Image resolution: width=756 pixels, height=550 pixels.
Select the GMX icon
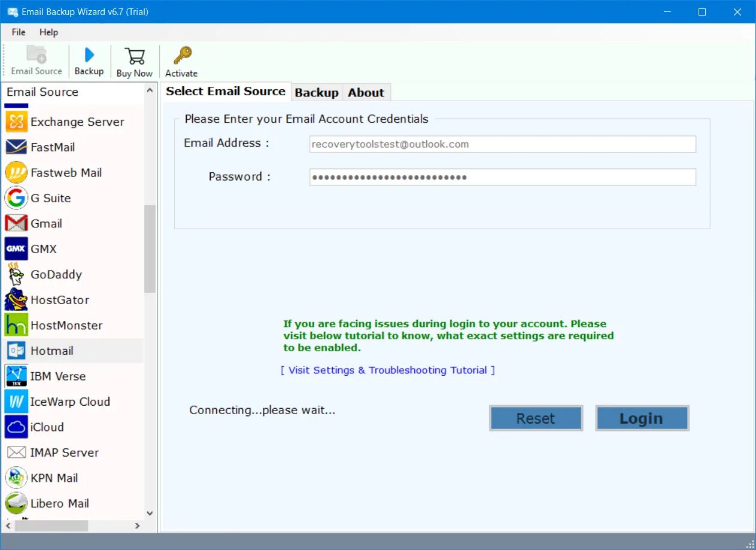click(16, 249)
